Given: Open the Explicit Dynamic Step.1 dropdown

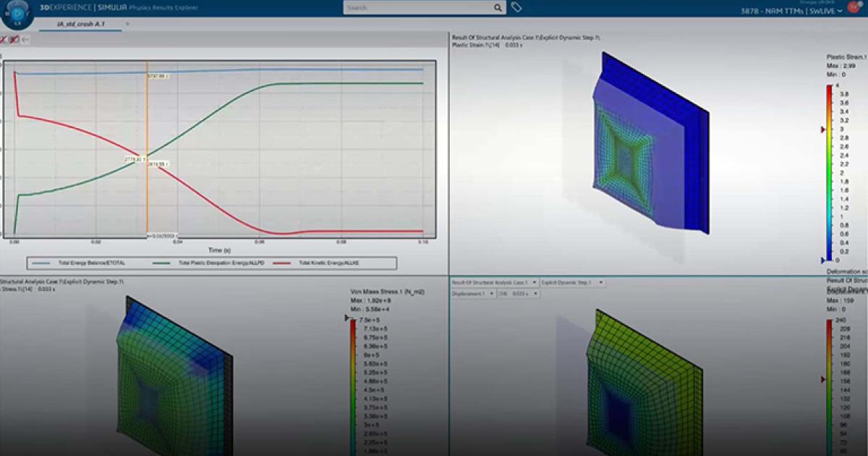Looking at the screenshot, I should 571,282.
